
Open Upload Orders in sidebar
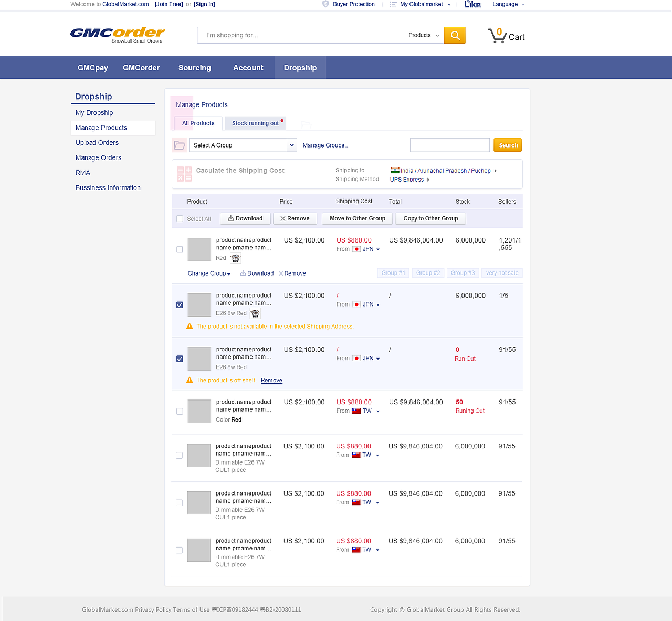[97, 143]
